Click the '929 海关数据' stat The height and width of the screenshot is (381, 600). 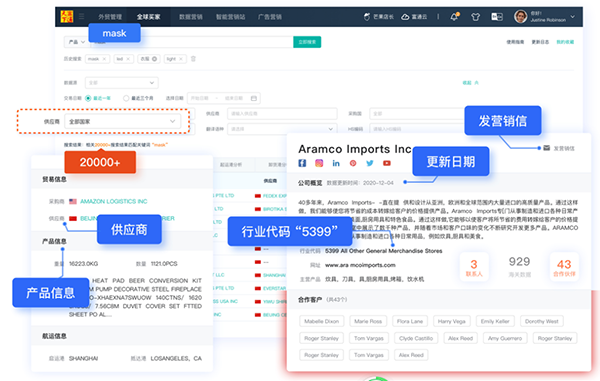point(519,267)
